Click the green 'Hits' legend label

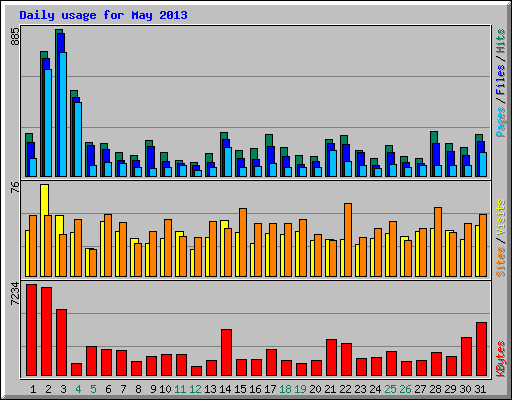pos(501,41)
